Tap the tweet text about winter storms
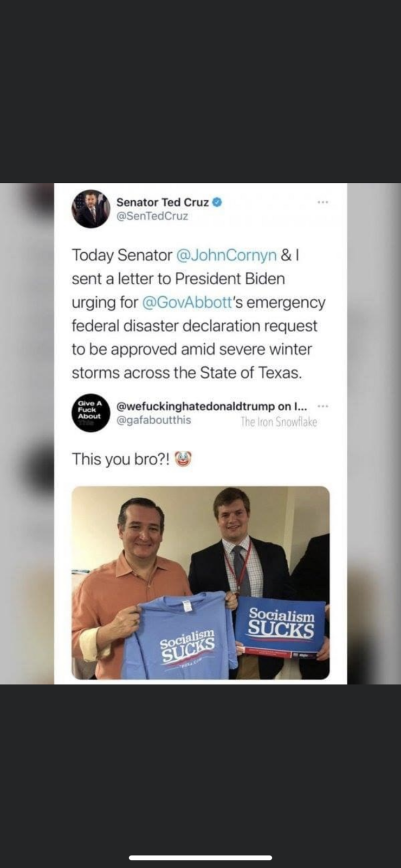 pos(198,314)
